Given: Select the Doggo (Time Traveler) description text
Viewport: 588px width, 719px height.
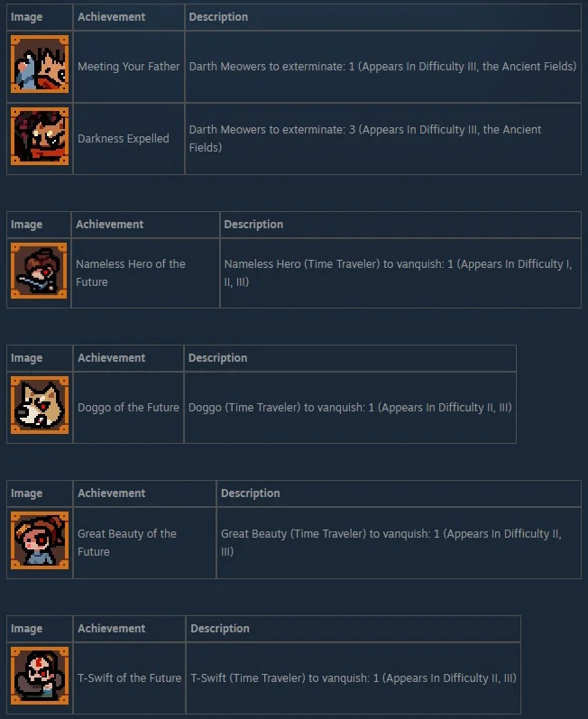Looking at the screenshot, I should point(350,407).
